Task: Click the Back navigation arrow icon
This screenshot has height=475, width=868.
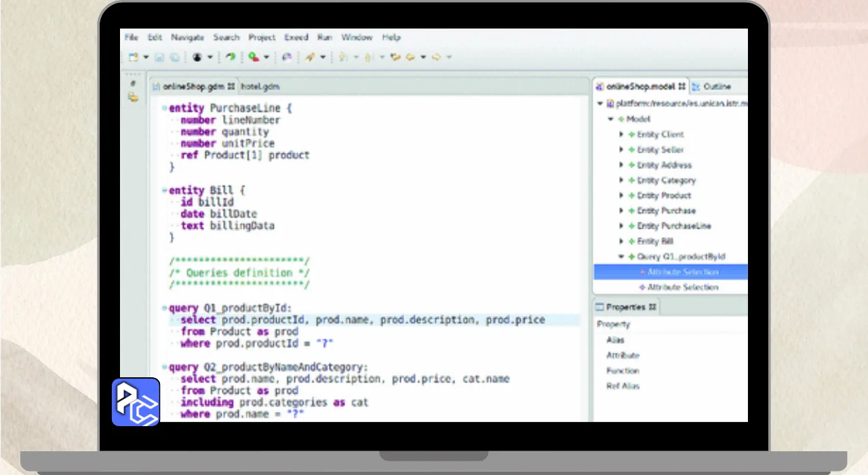Action: [410, 58]
